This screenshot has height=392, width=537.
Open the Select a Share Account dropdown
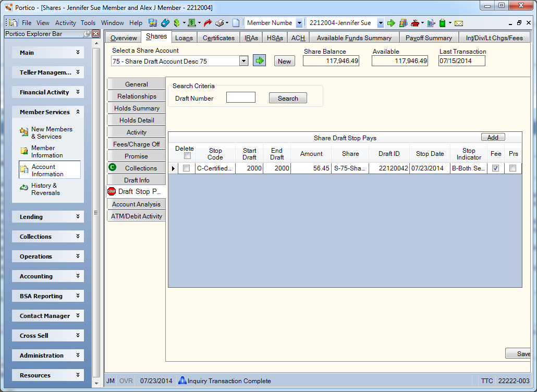click(243, 62)
